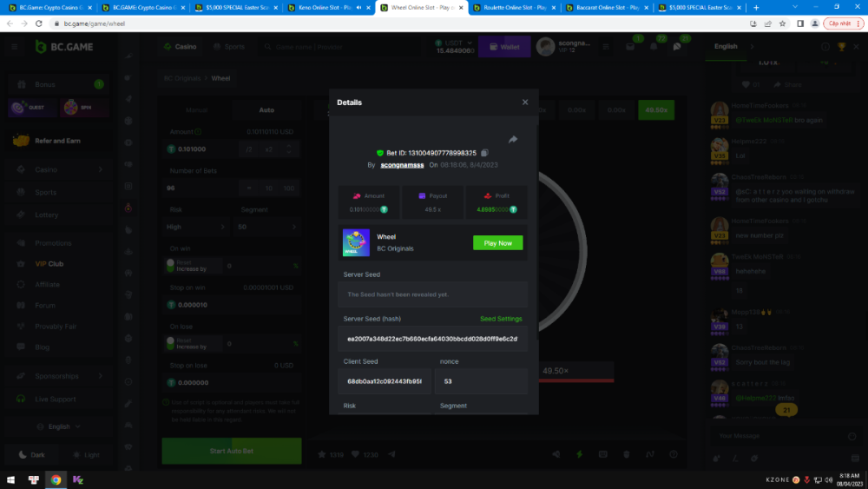Open the Seed Settings link
Image resolution: width=868 pixels, height=489 pixels.
point(501,319)
